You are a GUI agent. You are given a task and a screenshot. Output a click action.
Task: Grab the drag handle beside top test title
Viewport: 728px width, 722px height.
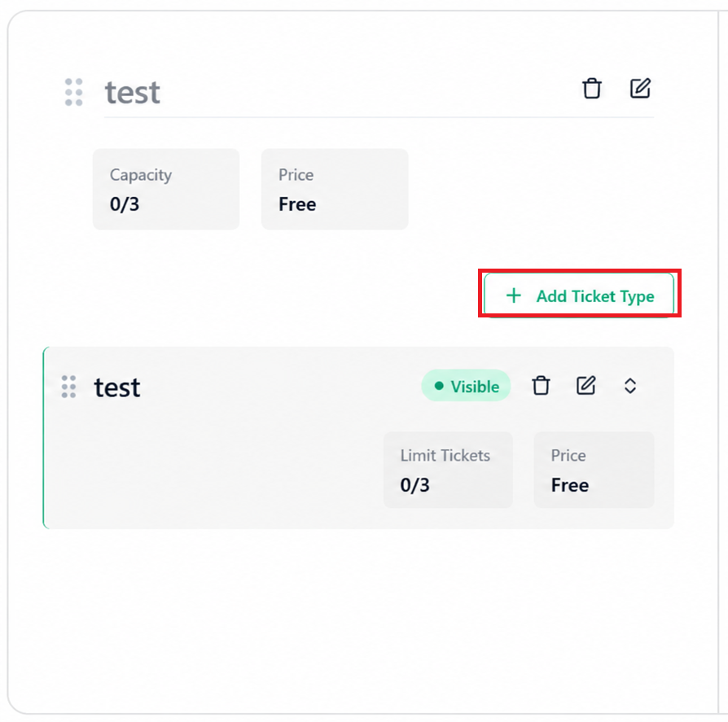(74, 92)
